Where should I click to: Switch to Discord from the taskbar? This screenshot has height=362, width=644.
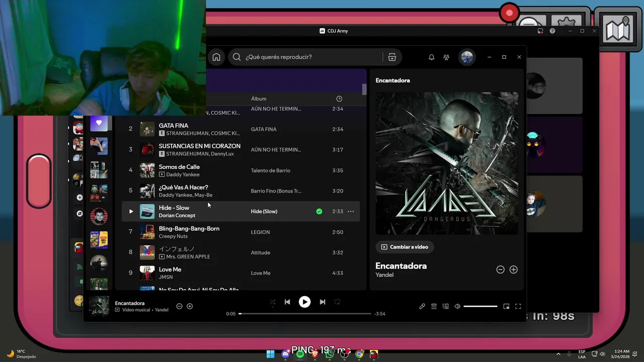(x=285, y=354)
